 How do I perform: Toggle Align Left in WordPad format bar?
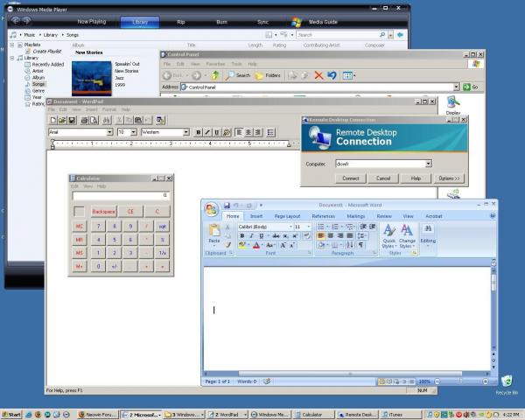click(239, 132)
